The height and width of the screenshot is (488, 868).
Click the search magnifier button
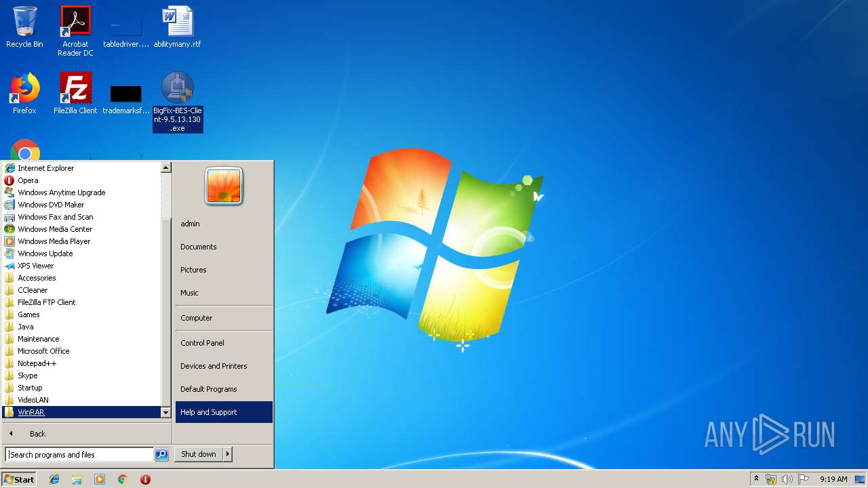pyautogui.click(x=161, y=455)
